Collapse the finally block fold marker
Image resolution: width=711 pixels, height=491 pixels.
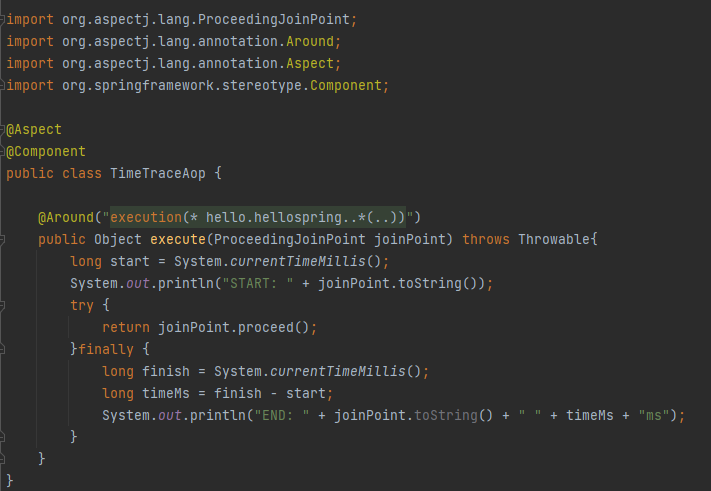pos(2,349)
